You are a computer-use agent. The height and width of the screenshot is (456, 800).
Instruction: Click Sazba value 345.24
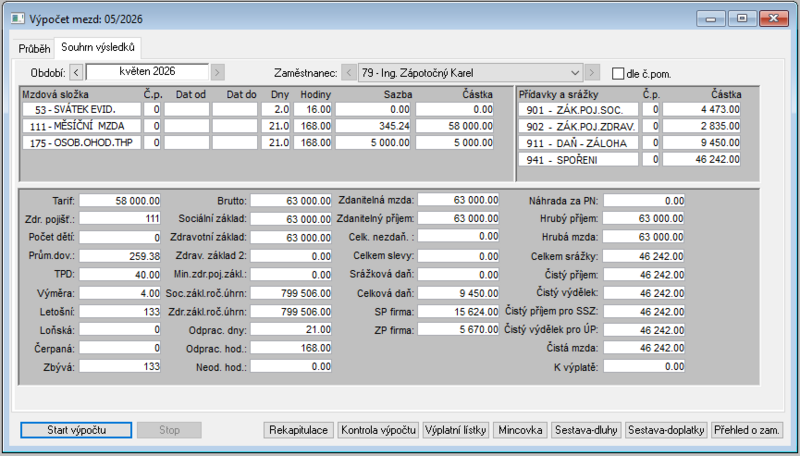[x=373, y=126]
